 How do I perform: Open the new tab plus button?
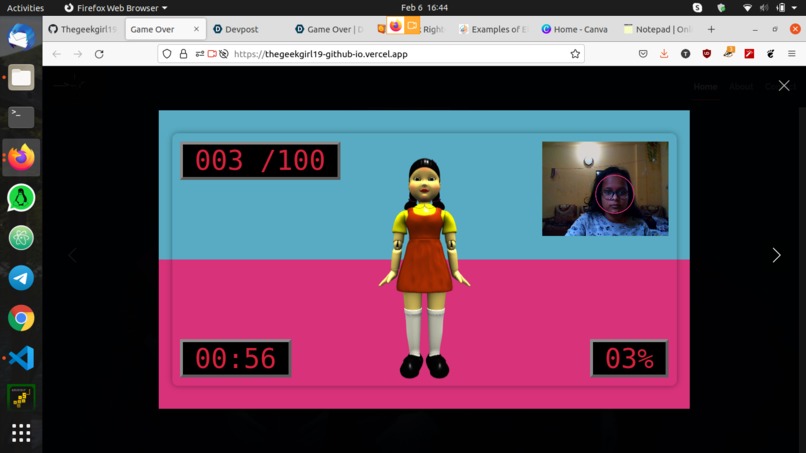point(711,29)
